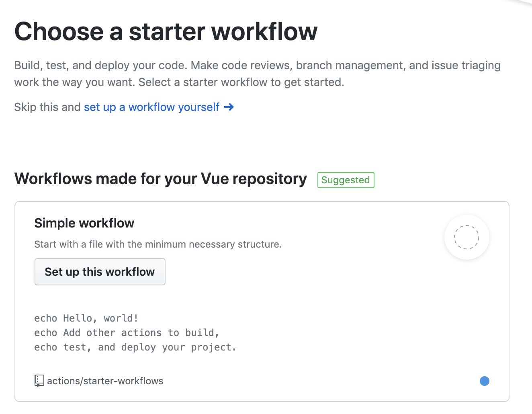The width and height of the screenshot is (532, 414).
Task: Click the arrow icon after workflow yourself
Action: click(x=229, y=107)
